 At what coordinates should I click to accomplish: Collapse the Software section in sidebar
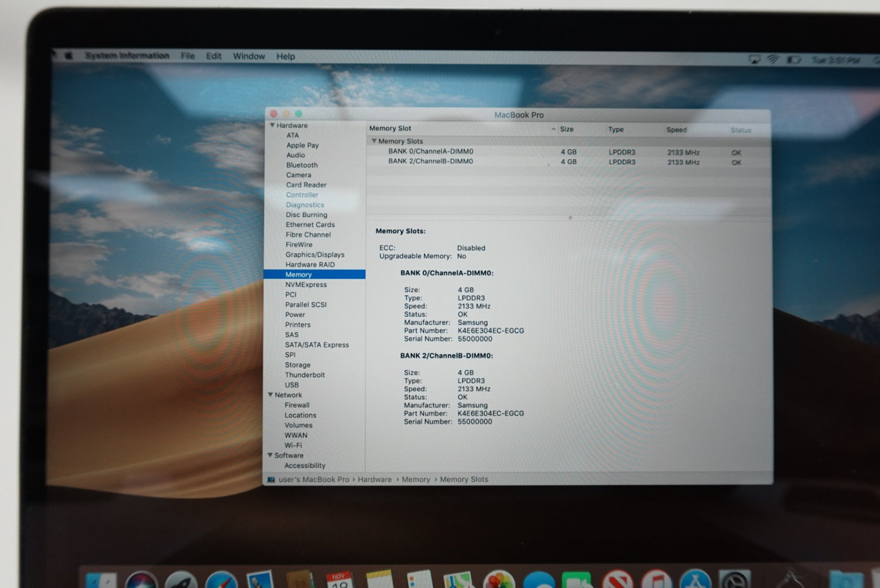coord(270,455)
